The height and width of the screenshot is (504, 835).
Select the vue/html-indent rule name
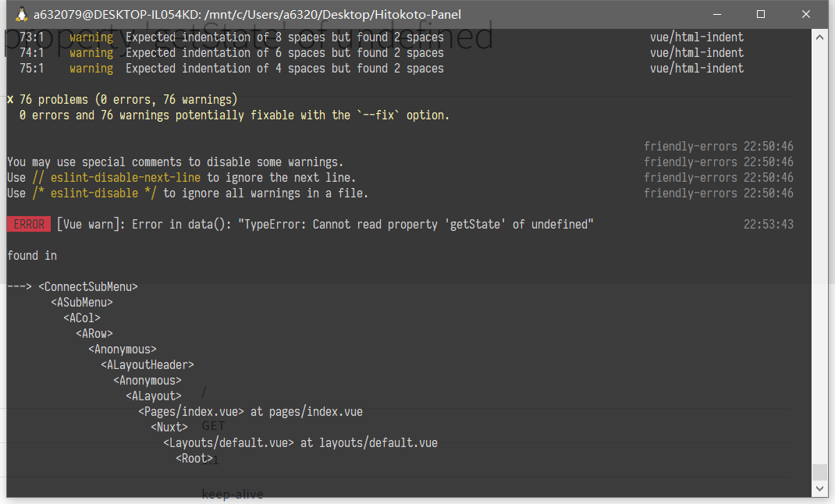697,37
